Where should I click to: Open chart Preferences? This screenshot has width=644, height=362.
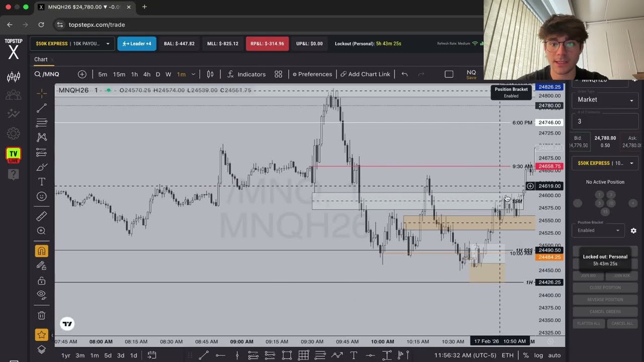[x=312, y=74]
